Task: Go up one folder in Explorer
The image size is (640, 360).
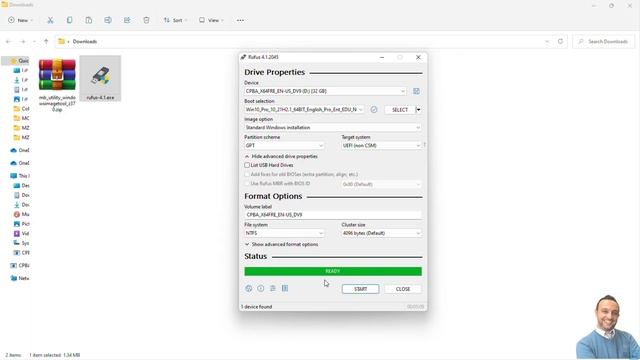Action: click(x=46, y=41)
